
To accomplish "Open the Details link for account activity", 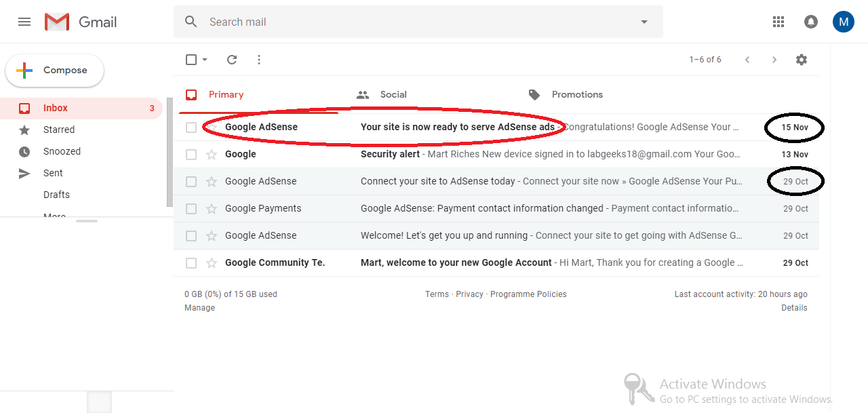I will click(794, 308).
